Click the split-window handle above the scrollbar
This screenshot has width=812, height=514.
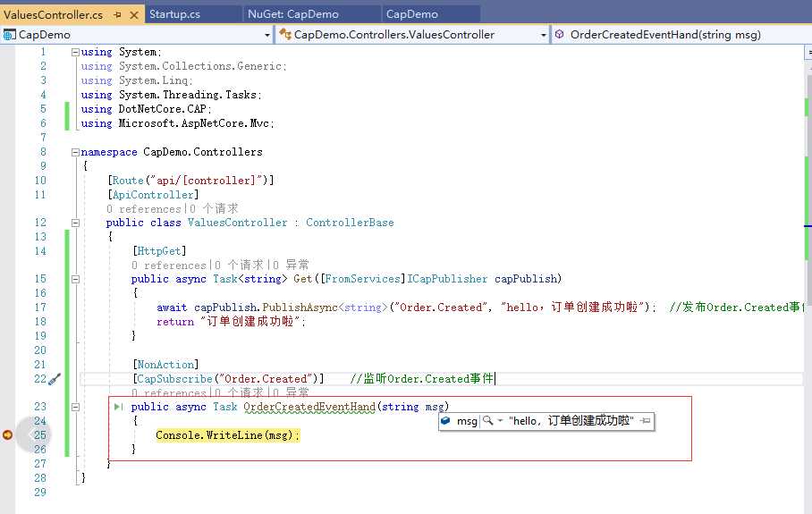coord(808,52)
